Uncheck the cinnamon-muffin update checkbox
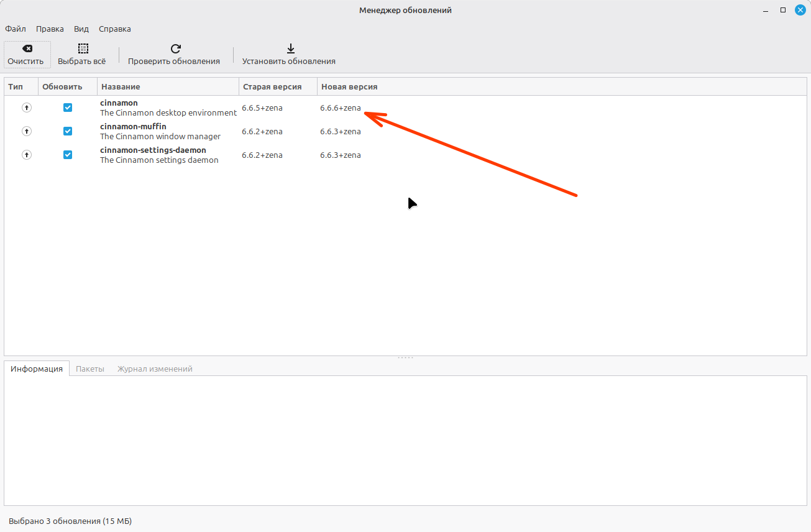 68,131
